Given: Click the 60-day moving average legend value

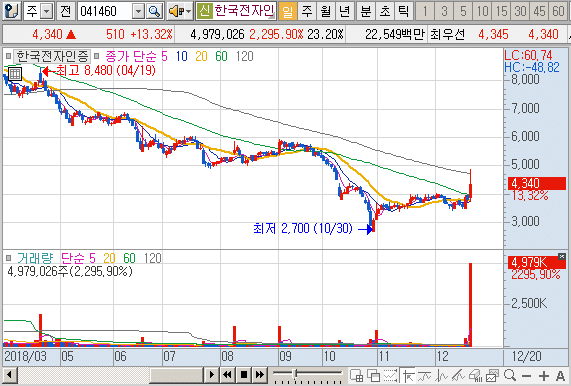Looking at the screenshot, I should [x=221, y=56].
